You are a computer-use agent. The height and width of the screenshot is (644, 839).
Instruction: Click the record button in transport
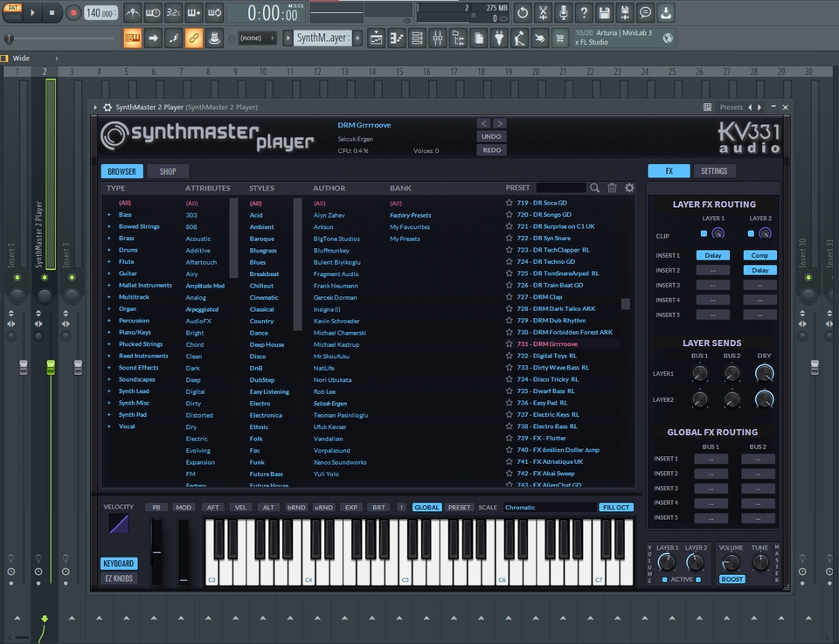(x=73, y=13)
